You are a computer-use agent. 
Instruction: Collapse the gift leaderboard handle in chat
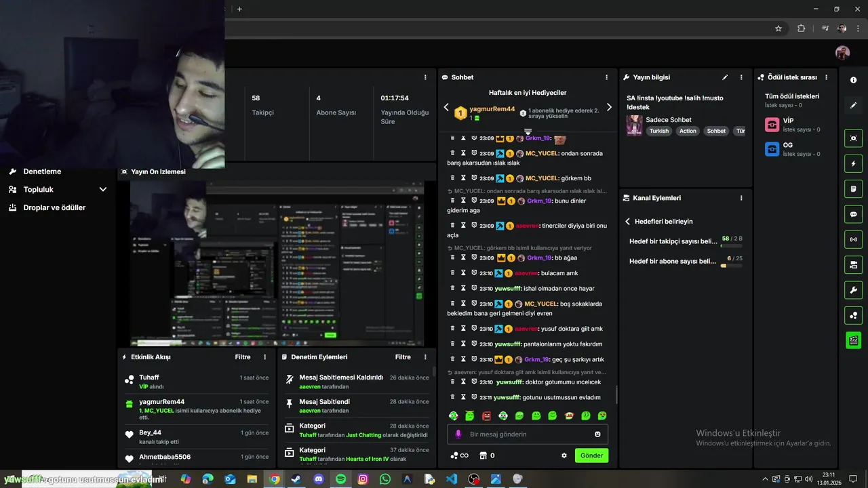pyautogui.click(x=528, y=131)
